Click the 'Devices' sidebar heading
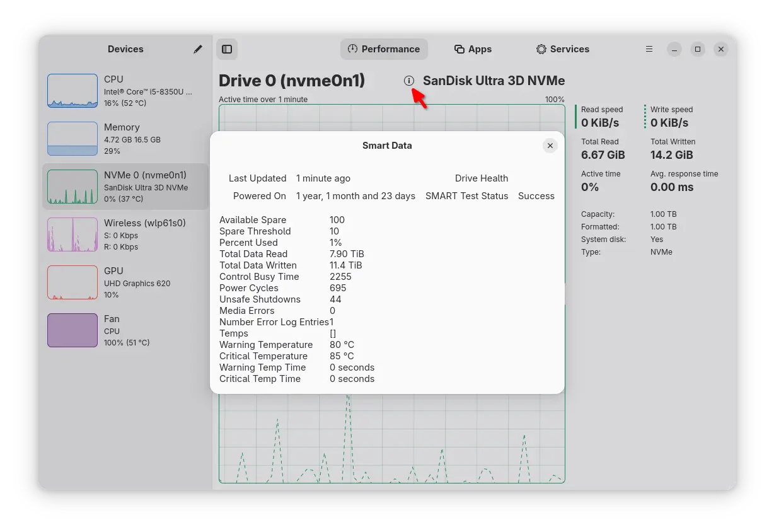Image resolution: width=774 pixels, height=532 pixels. click(x=125, y=49)
